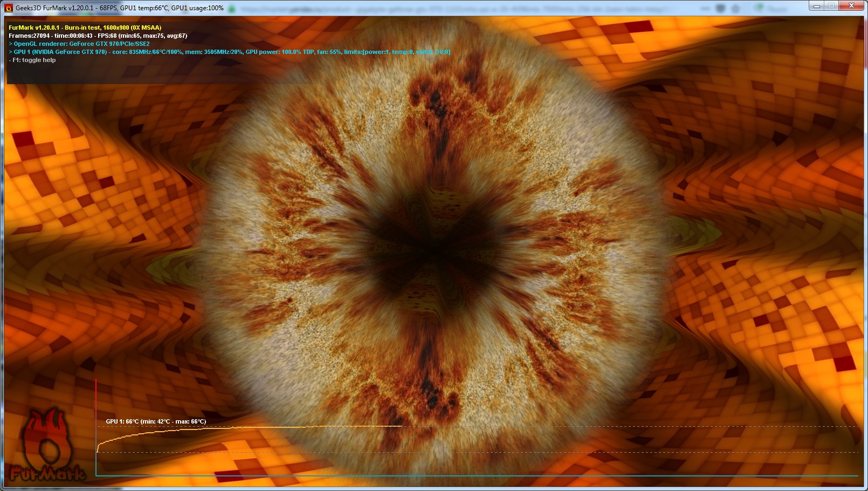Screen dimensions: 868x491
Task: Click the 'OpenGL renderer: GeForce GTX 970' line
Action: pyautogui.click(x=79, y=44)
